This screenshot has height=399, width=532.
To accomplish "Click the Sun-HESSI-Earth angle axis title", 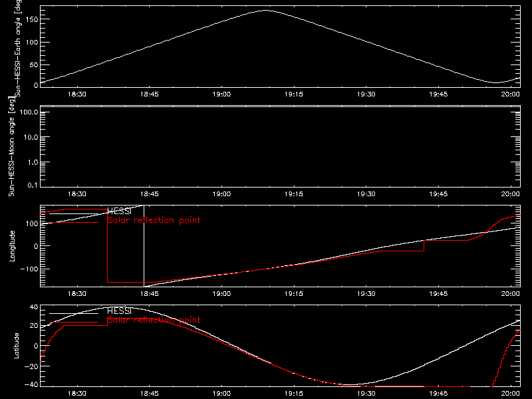I will (19, 49).
